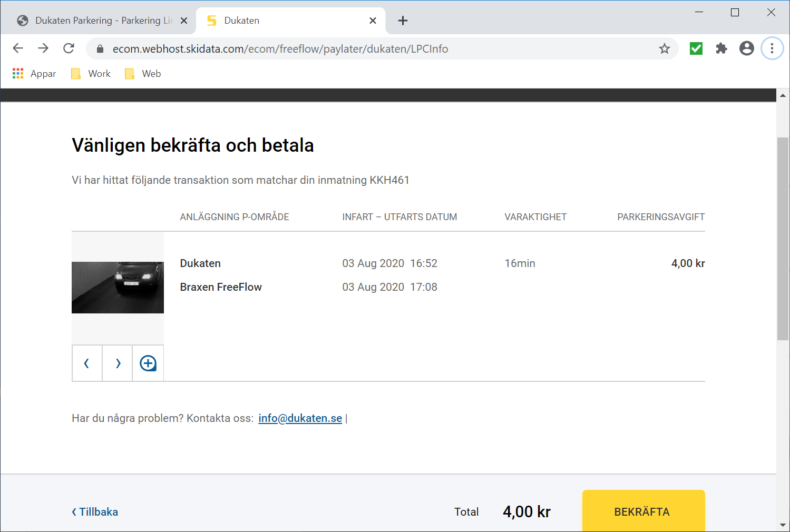Close the Dukaten Parkering tab

[184, 21]
